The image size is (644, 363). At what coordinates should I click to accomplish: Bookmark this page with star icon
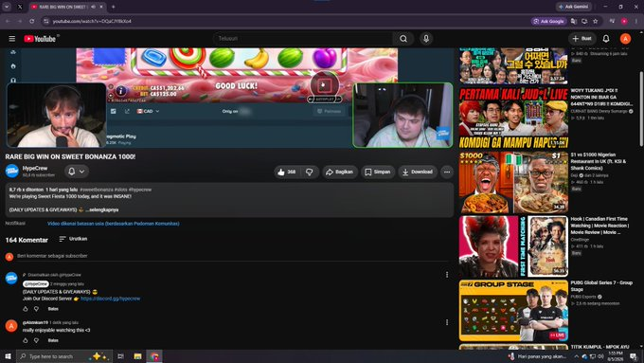tap(595, 21)
